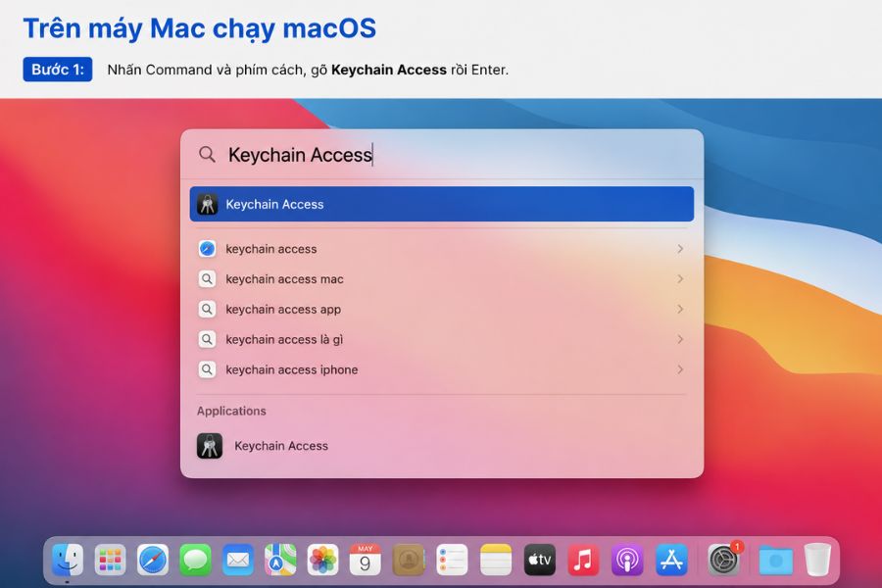This screenshot has width=882, height=588.
Task: Open the Apple TV app in Dock
Action: point(539,560)
